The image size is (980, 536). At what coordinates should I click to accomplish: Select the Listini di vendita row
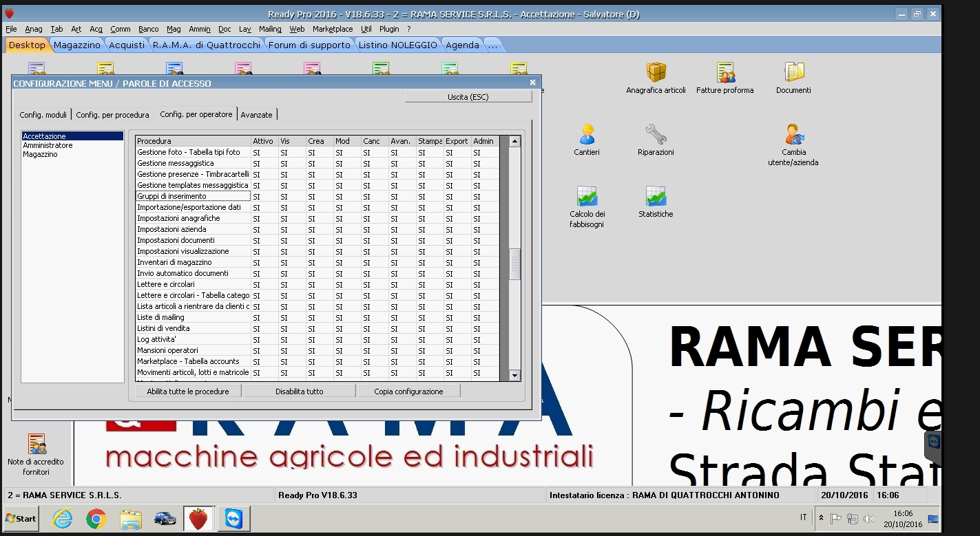pos(317,328)
